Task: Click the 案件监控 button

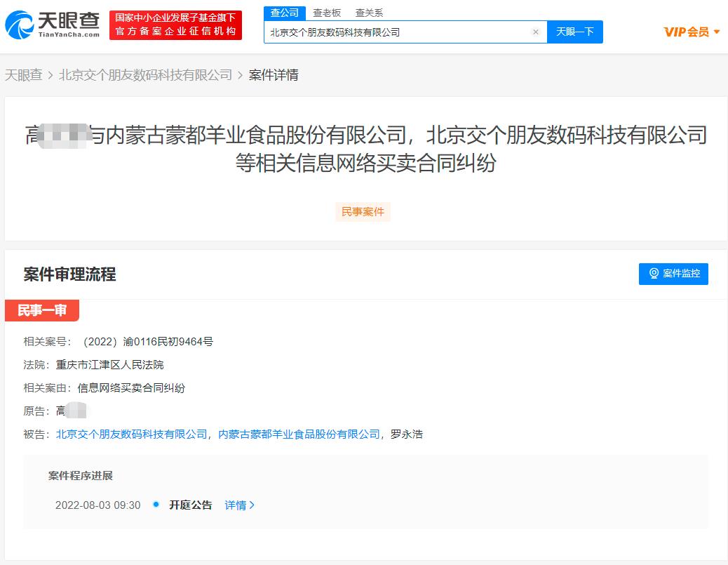Action: [673, 274]
